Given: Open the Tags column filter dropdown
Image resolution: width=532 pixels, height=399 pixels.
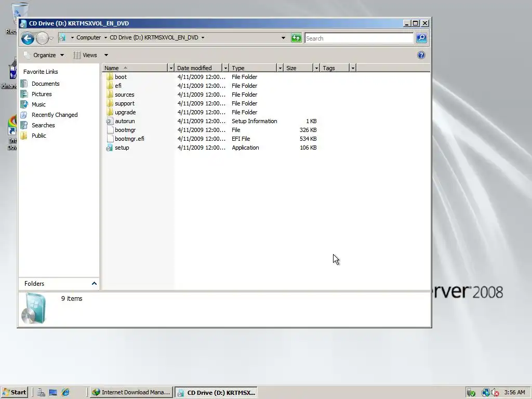Looking at the screenshot, I should 353,68.
